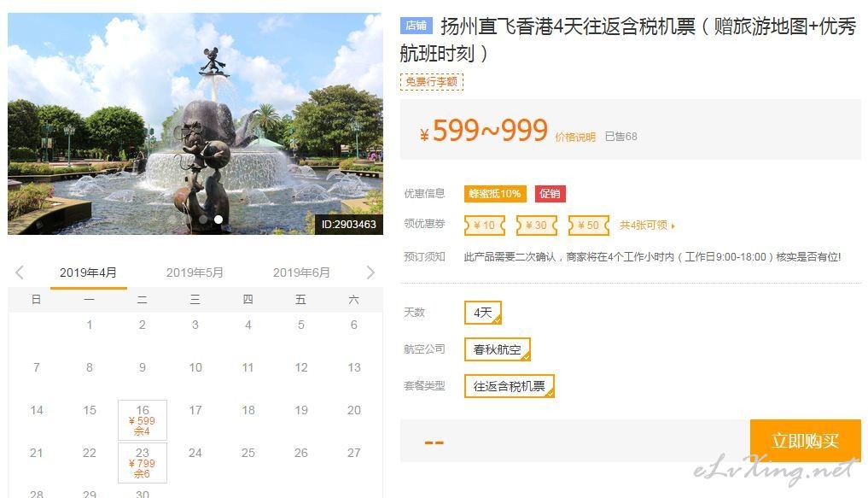Pick April 23 priced ¥799
The width and height of the screenshot is (868, 498).
[x=143, y=462]
